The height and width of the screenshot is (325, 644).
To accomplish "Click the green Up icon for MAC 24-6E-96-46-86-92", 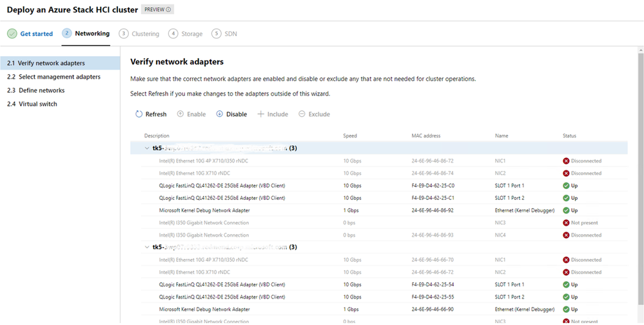I will [x=566, y=210].
